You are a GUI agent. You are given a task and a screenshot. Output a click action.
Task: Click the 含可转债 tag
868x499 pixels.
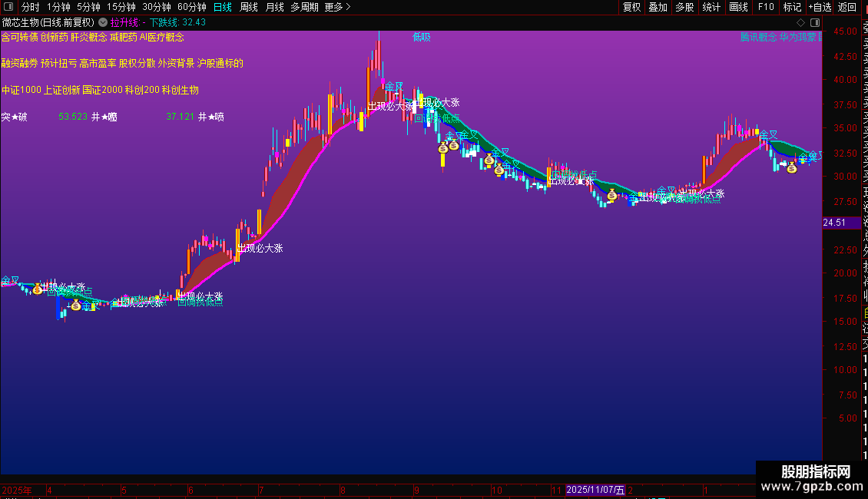19,37
